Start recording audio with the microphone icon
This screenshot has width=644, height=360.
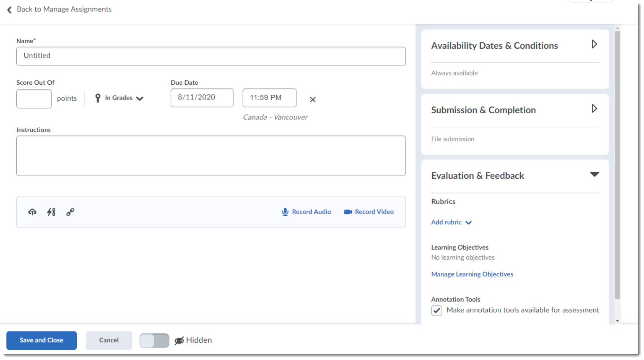tap(285, 212)
